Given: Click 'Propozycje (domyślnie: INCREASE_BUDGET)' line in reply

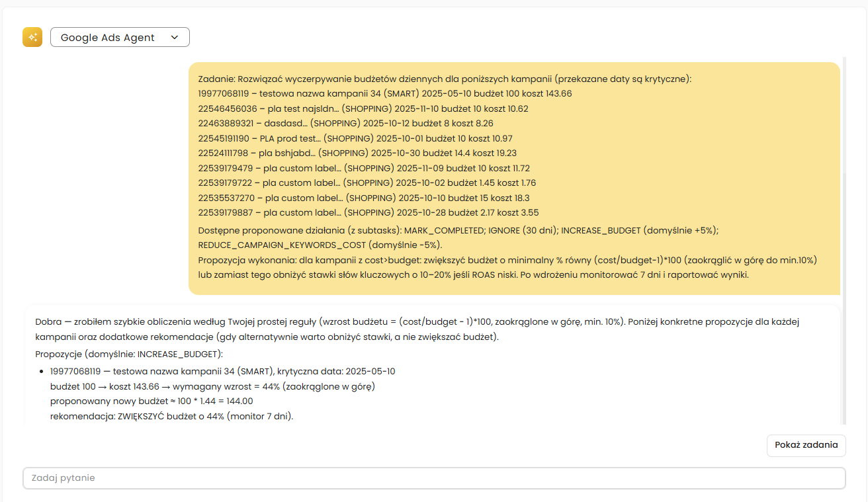Looking at the screenshot, I should (x=129, y=354).
